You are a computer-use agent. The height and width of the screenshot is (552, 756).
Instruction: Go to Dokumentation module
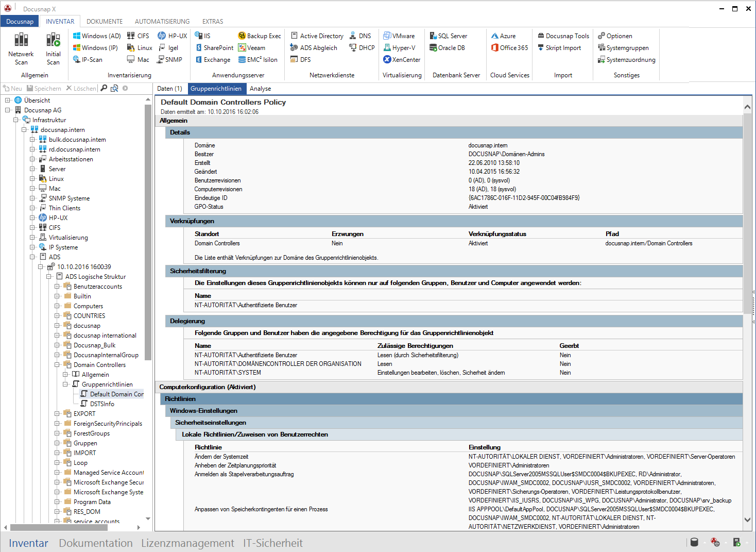(96, 543)
